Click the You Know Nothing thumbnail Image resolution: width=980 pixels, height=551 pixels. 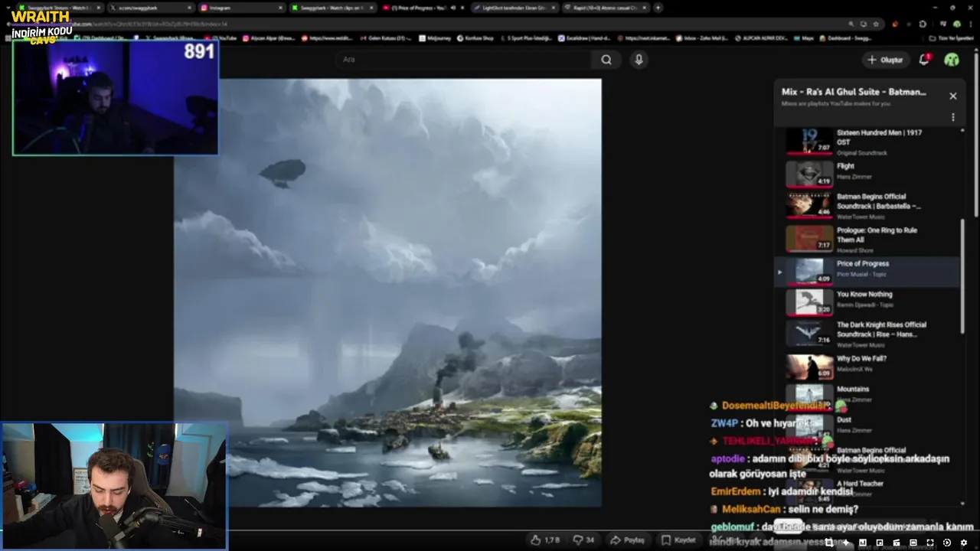(x=809, y=302)
